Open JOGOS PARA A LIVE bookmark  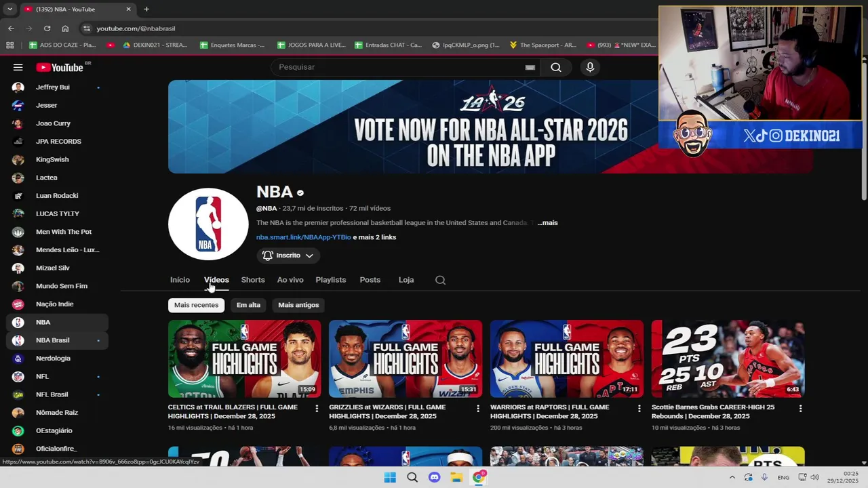[311, 45]
